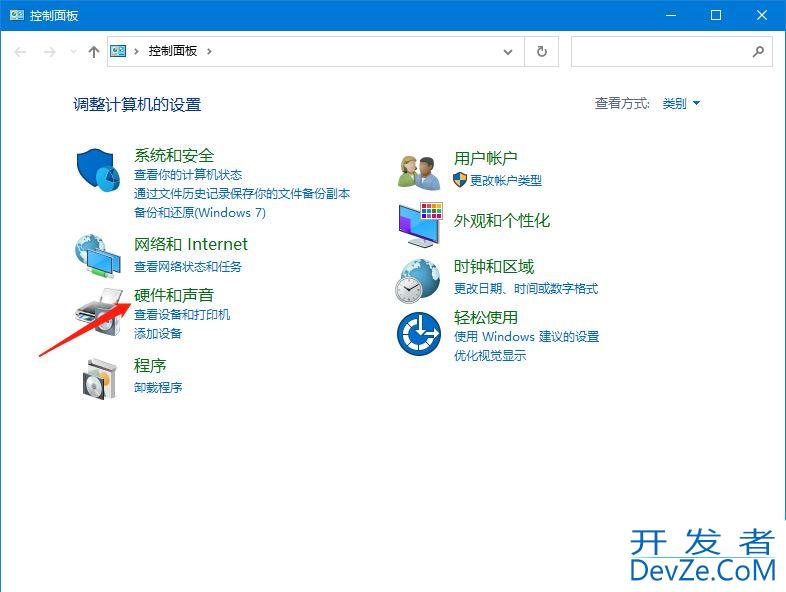Click 更改帐户类型 link

506,180
